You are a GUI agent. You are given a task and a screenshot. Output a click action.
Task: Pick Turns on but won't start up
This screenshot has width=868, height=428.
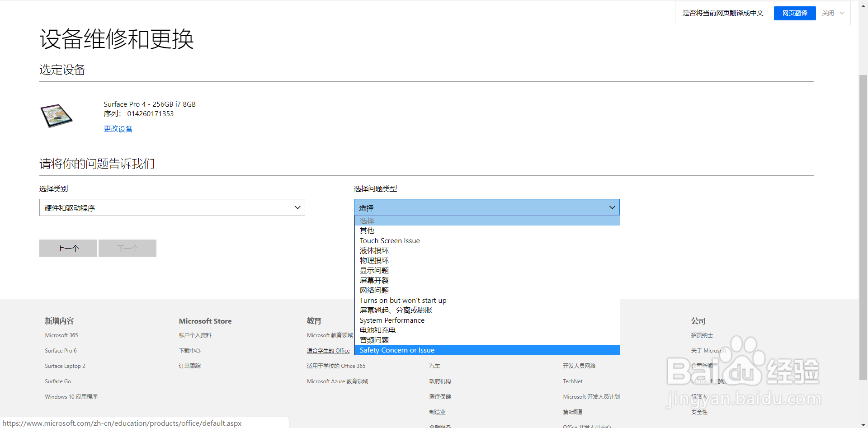click(x=487, y=300)
